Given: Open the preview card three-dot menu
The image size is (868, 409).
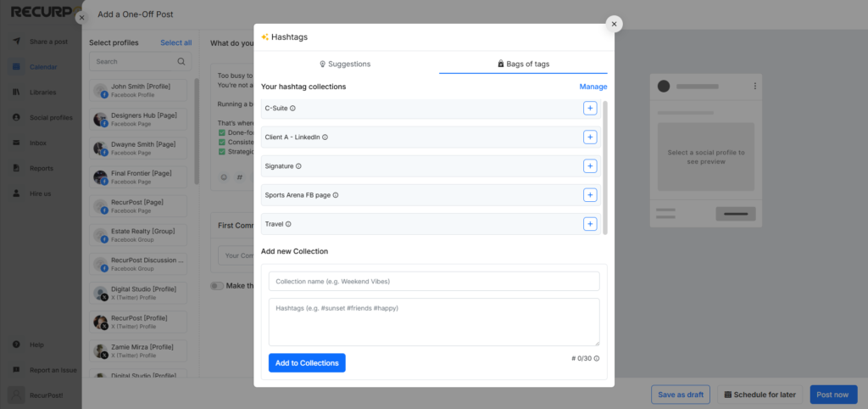Looking at the screenshot, I should 754,86.
